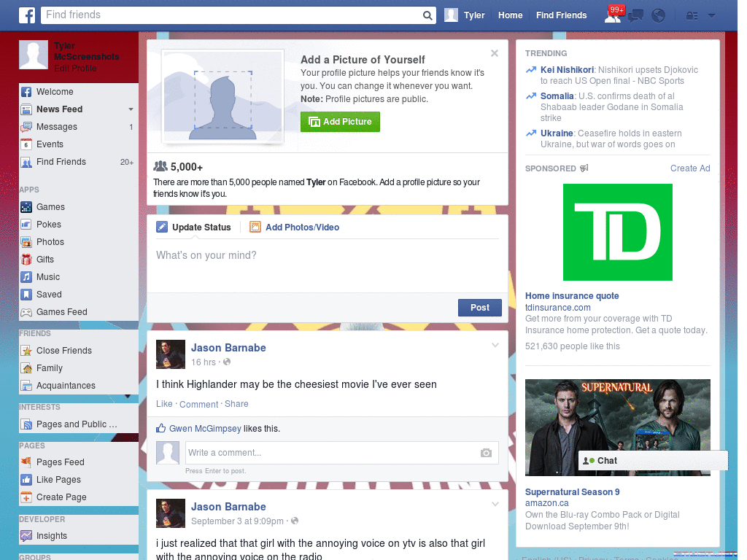Click the green Add Picture button
The width and height of the screenshot is (747, 560).
340,122
